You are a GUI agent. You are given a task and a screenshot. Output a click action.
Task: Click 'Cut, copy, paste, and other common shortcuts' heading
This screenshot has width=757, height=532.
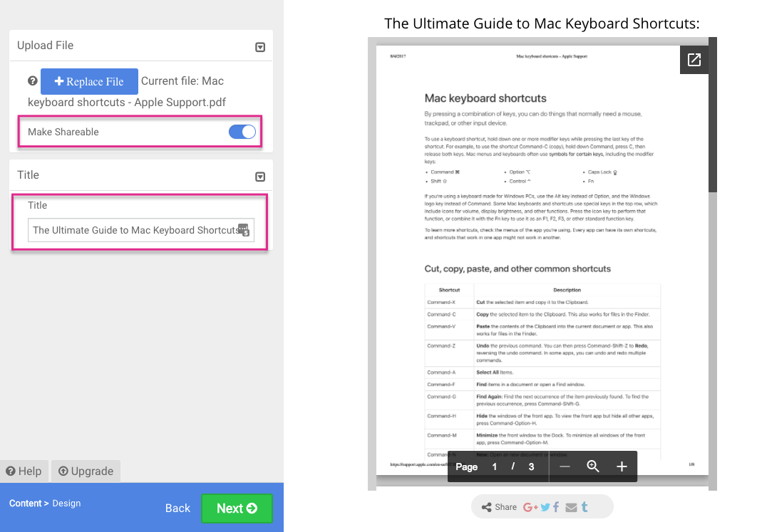(517, 269)
